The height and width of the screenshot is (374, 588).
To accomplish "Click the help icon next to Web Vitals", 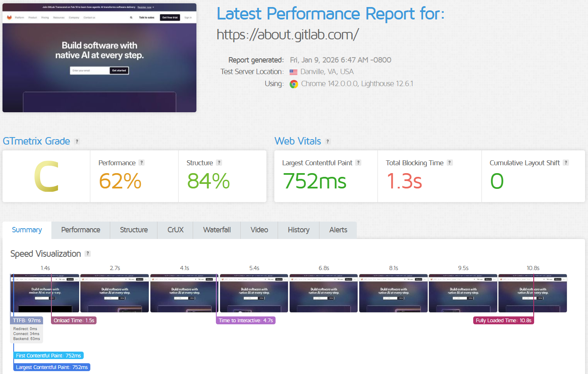I will (x=328, y=142).
